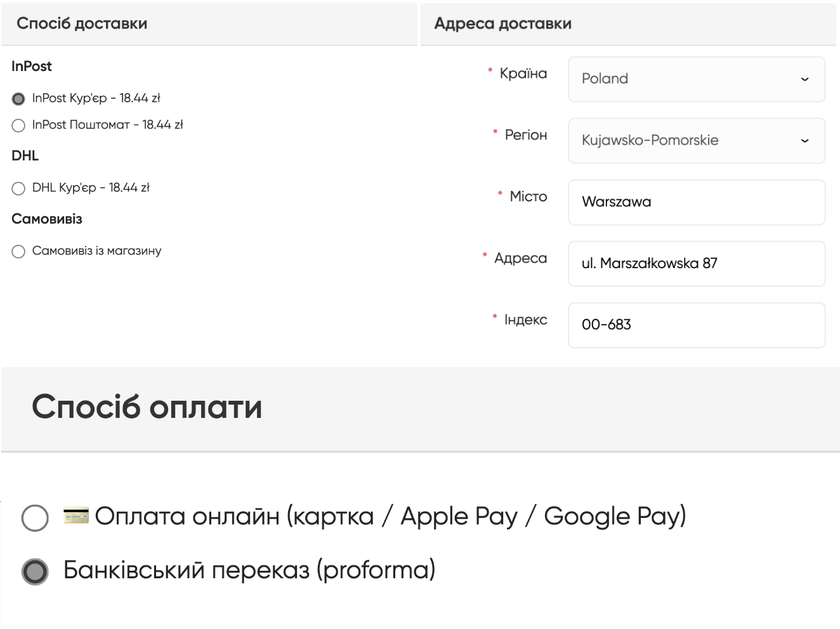Click Оплата онлайн (картка / Apple Pay) label
840x629 pixels.
pos(390,516)
